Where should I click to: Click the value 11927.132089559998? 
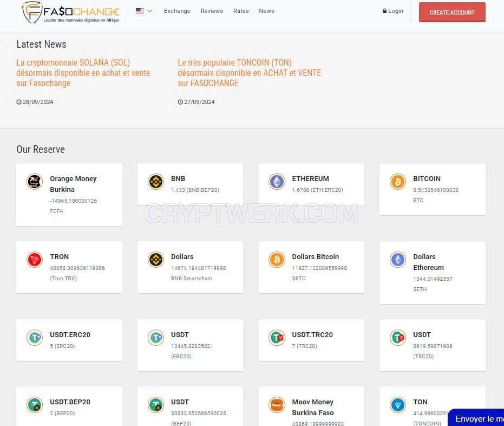pos(319,268)
